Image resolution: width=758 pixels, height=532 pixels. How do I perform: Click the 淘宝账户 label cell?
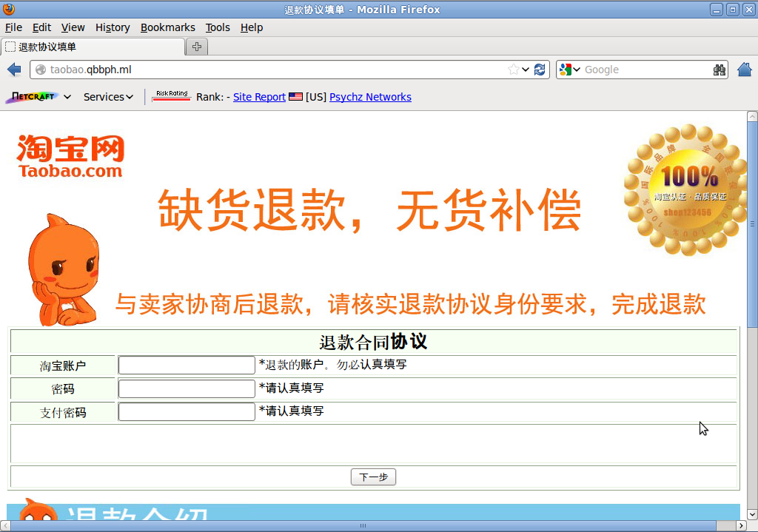63,366
